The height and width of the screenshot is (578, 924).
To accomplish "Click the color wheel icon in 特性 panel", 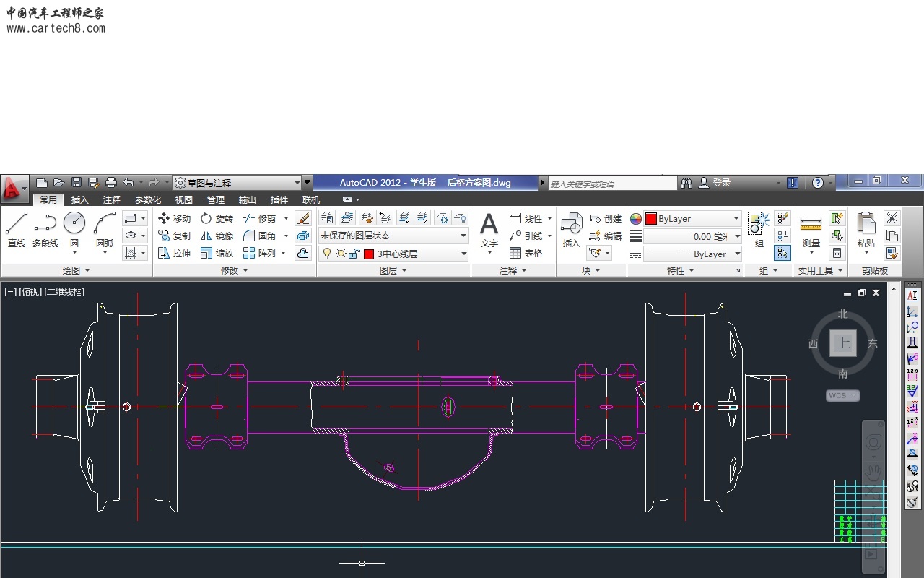I will (x=635, y=218).
